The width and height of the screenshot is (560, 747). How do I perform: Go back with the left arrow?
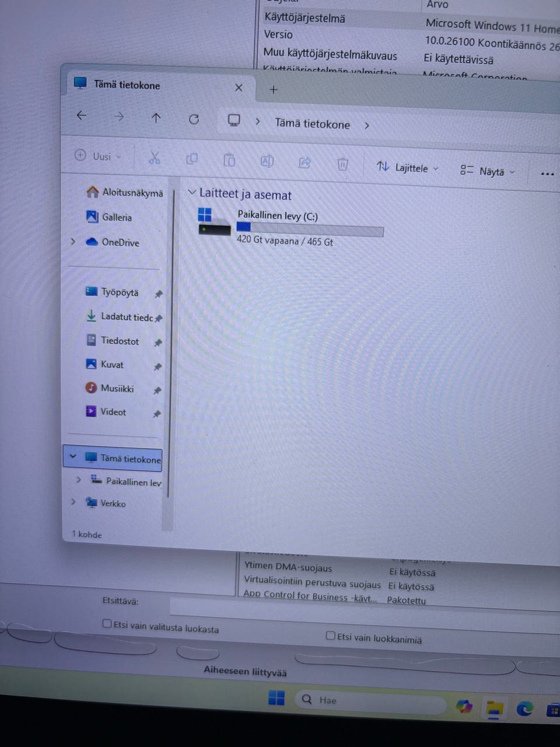82,116
